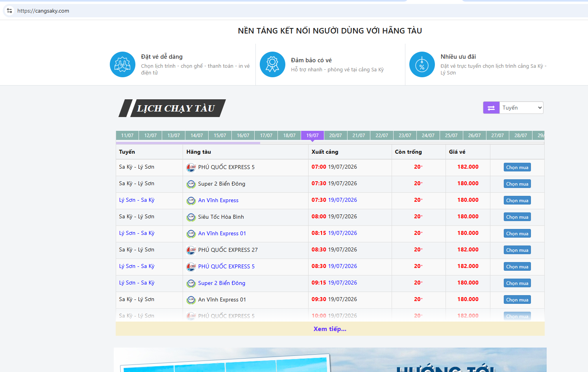Viewport: 588px width, 372px height.
Task: Click Chọn mua for 09:15 Super 2 Biển Đông
Action: pyautogui.click(x=517, y=283)
